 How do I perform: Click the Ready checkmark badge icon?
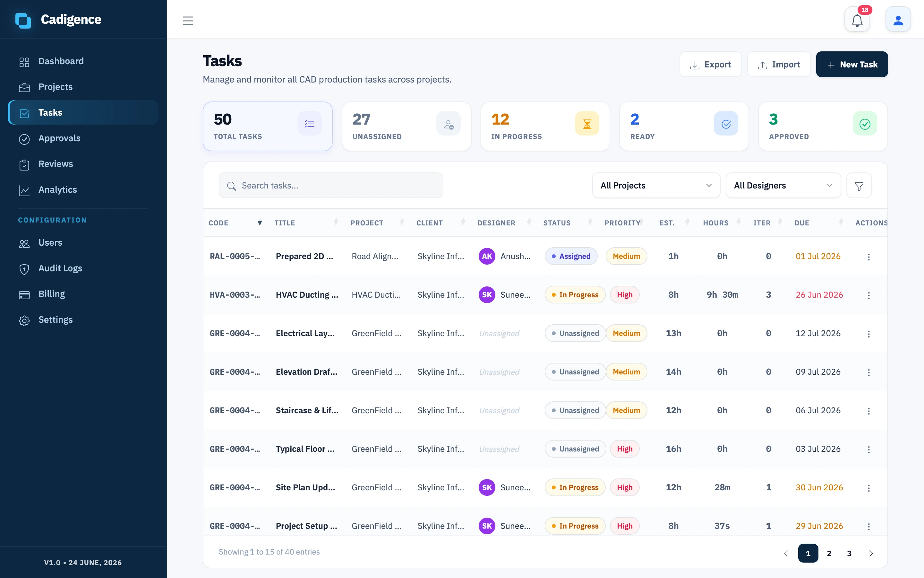(x=726, y=124)
